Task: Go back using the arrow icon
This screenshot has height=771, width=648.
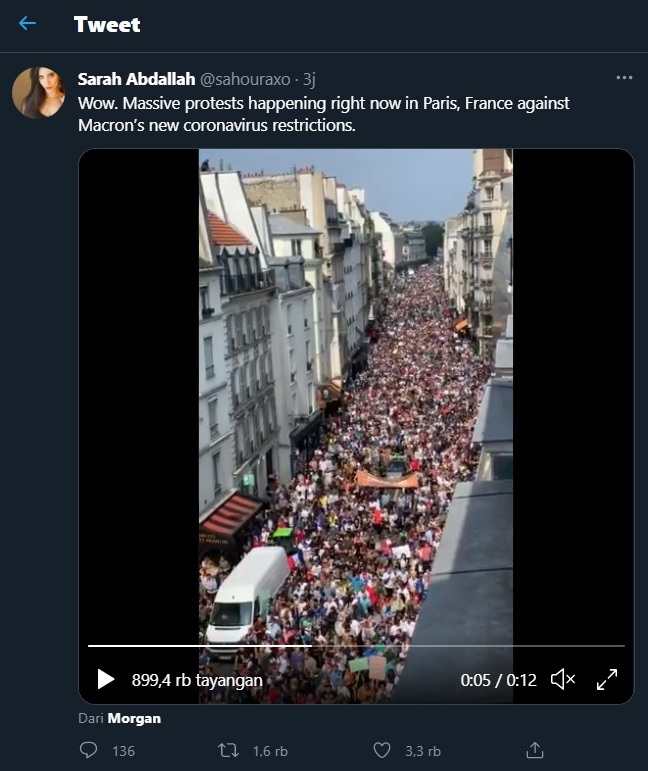Action: point(27,23)
